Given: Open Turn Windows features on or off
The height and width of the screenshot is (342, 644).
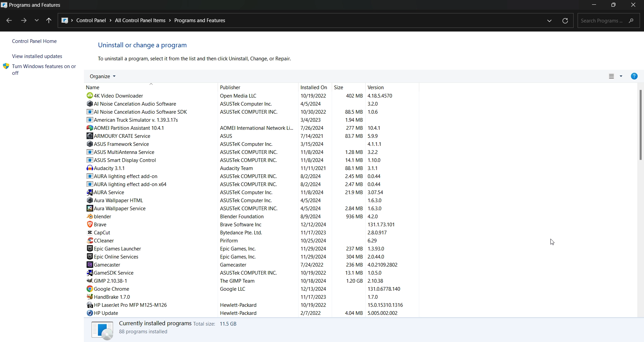Looking at the screenshot, I should pyautogui.click(x=44, y=70).
